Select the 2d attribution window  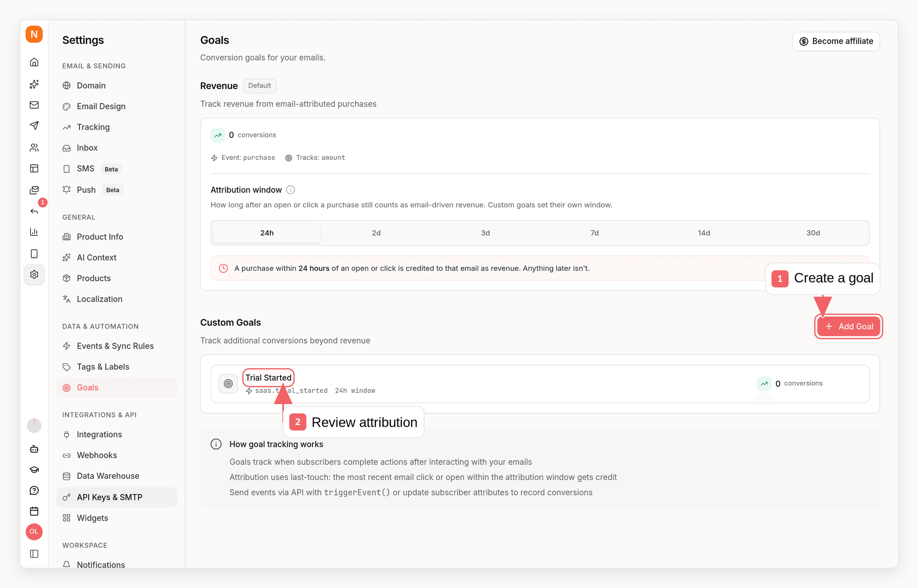(376, 233)
